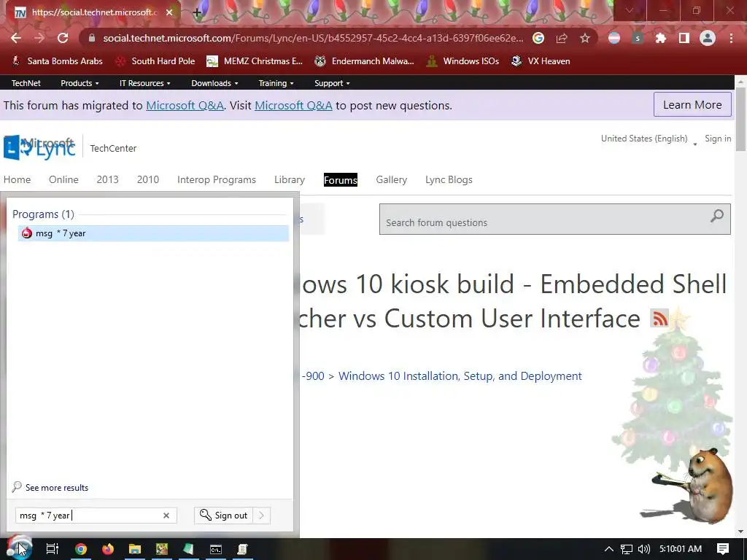The height and width of the screenshot is (560, 747).
Task: Bookmark this page with the star
Action: click(585, 38)
